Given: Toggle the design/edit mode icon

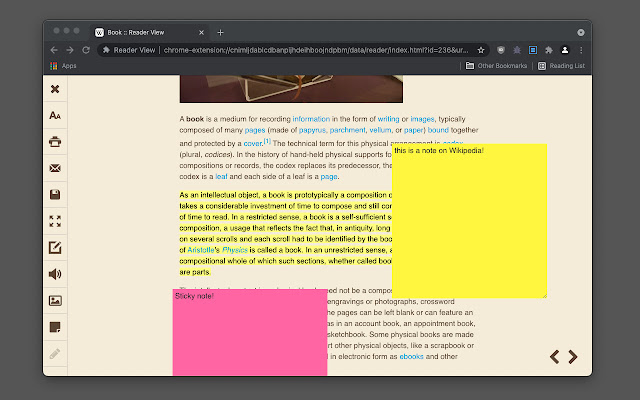Looking at the screenshot, I should pos(55,248).
